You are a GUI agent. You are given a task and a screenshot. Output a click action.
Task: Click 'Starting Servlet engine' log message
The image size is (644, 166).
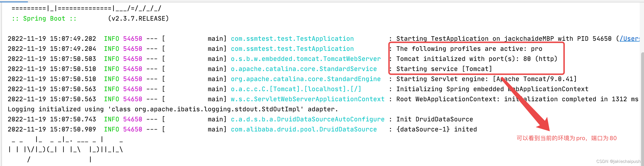486,79
